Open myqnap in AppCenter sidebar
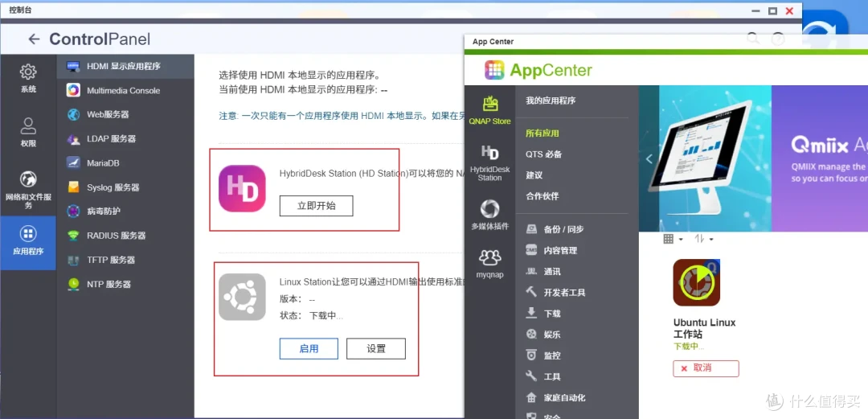Screen dimensions: 868x419 (x=490, y=263)
